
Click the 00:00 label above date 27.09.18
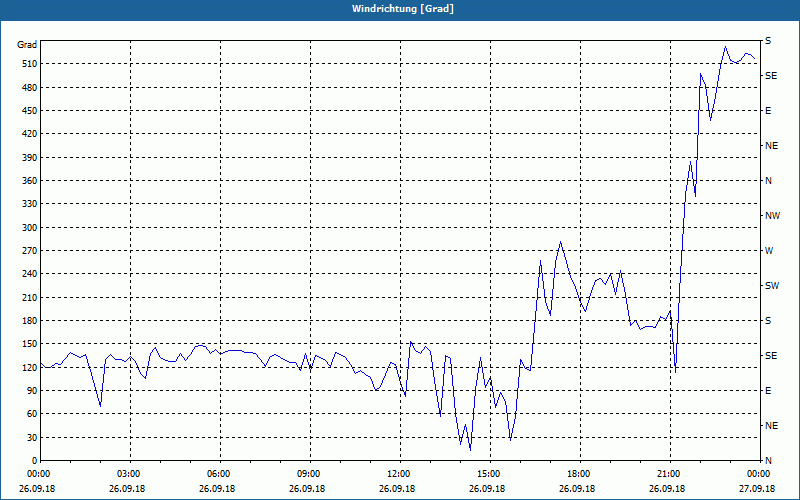[x=759, y=474]
